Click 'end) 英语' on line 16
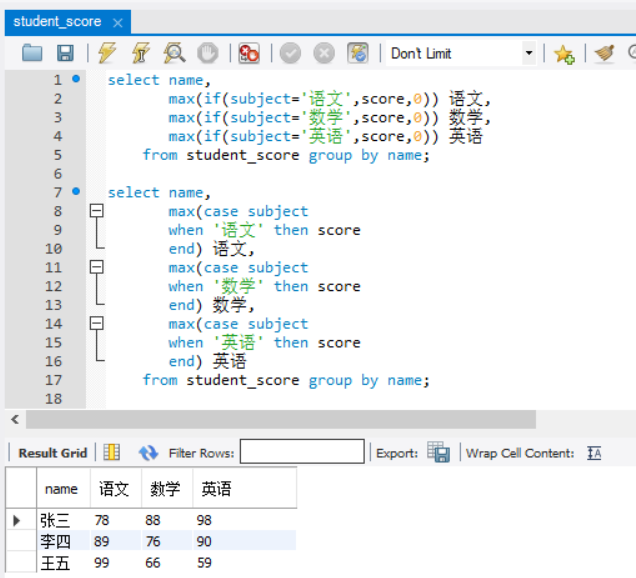 (x=208, y=361)
